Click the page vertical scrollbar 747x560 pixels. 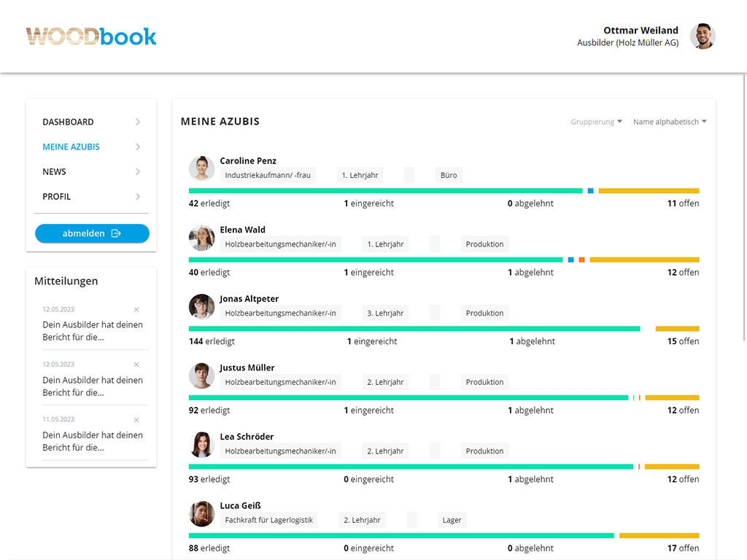click(x=744, y=208)
